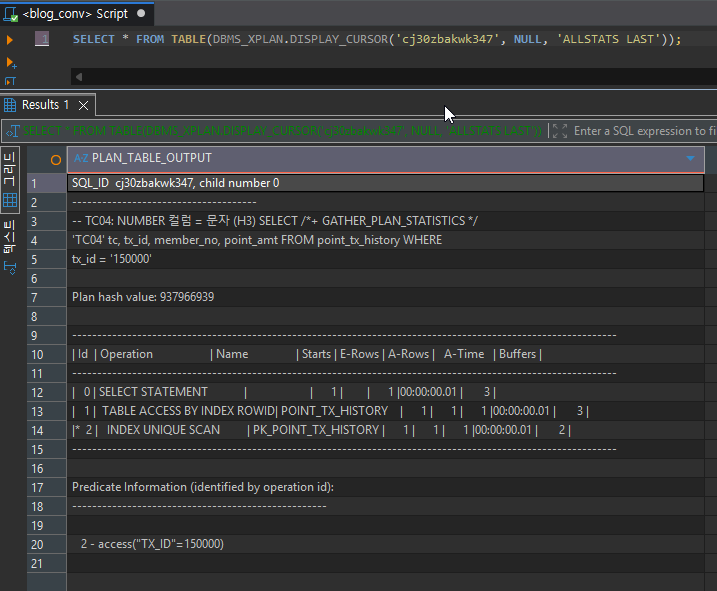Viewport: 717px width, 591px height.
Task: Select the access("TX_ID"=150000) row
Action: click(385, 544)
